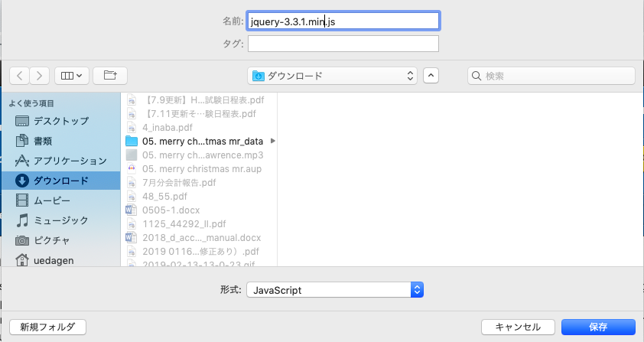The image size is (644, 342).
Task: Click the ミュージック note icon
Action: 22,220
